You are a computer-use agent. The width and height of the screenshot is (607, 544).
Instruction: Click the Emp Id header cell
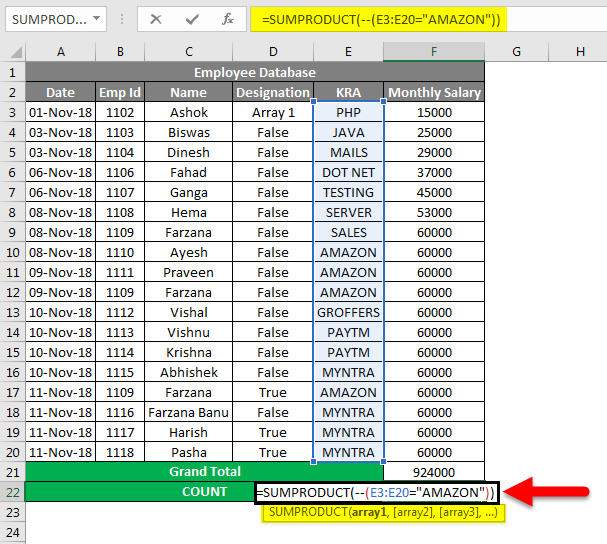click(120, 93)
